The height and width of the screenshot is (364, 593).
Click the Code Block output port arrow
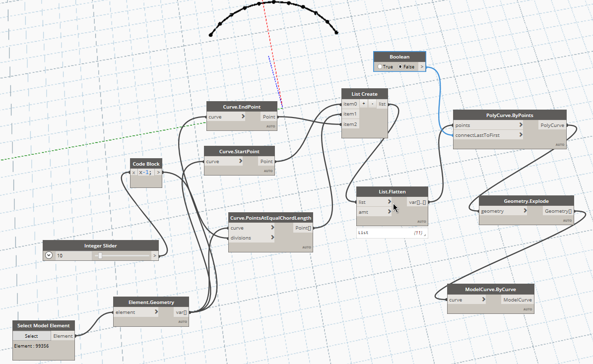tap(158, 173)
